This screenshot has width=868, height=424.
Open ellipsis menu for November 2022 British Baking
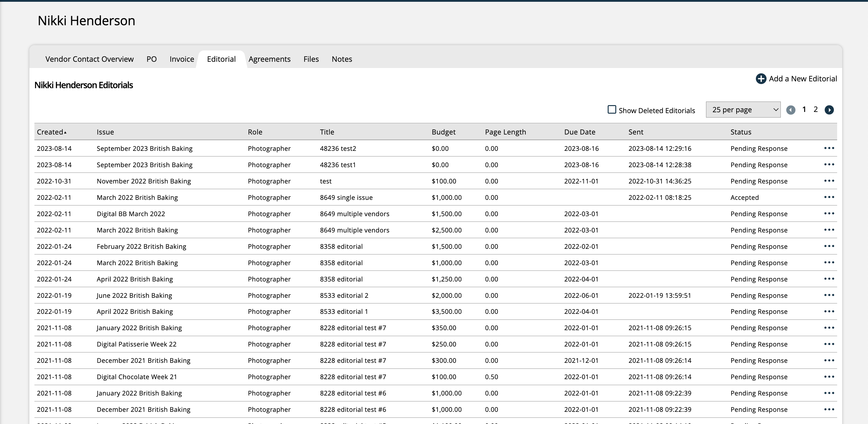coord(829,181)
